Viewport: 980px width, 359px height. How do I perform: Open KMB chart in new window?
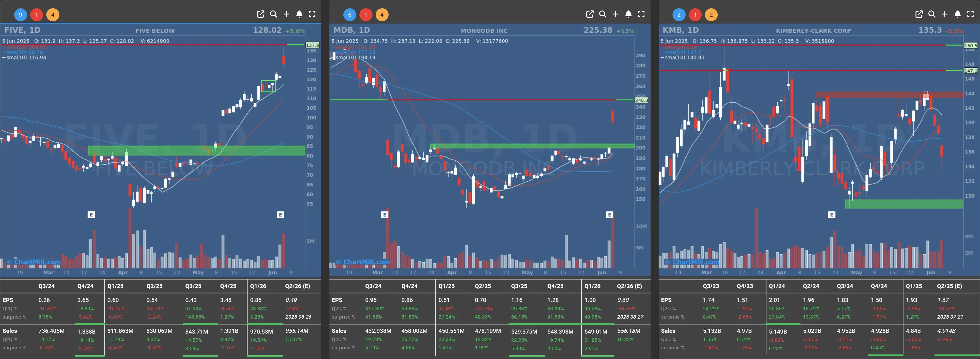coord(919,14)
